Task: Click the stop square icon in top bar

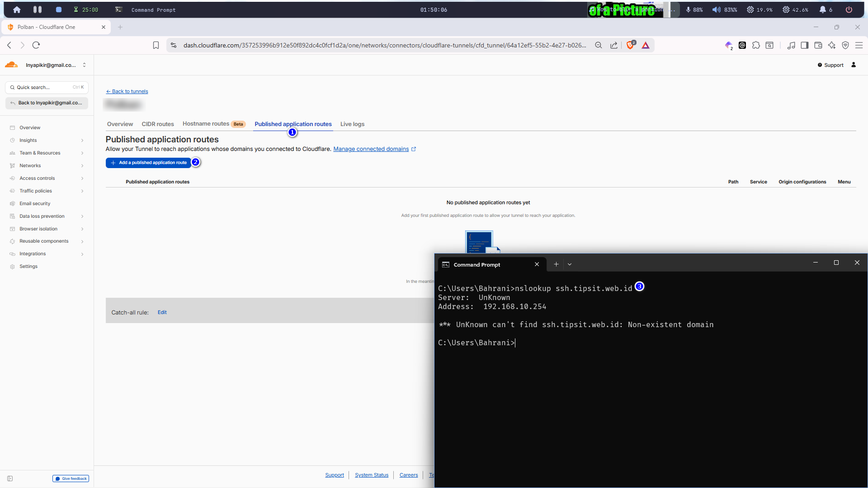Action: 58,9
